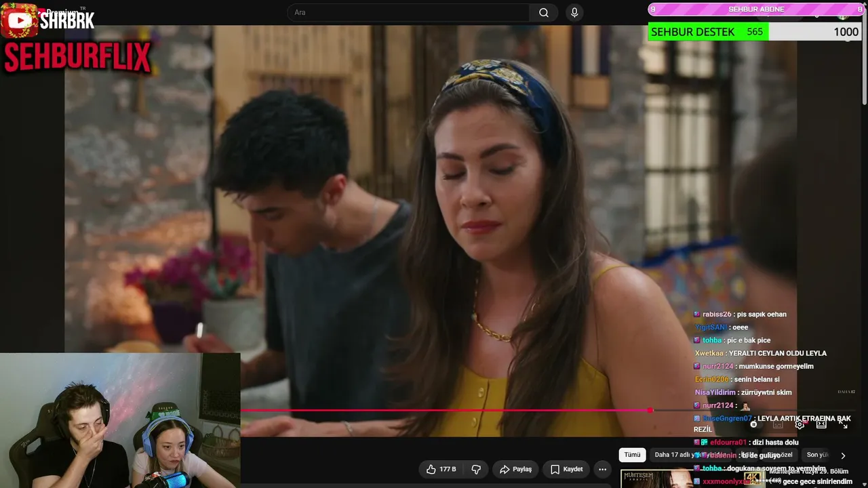
Task: Save the video with Kaydet button
Action: 566,469
